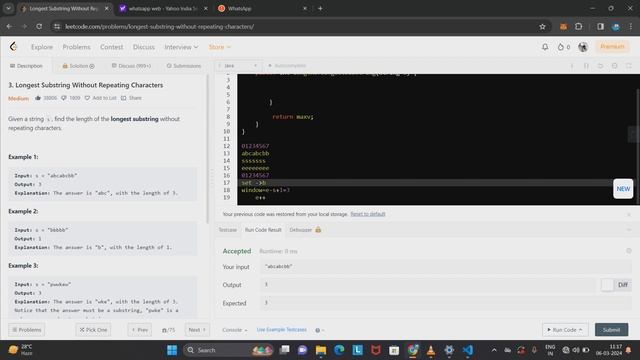
Task: Click the Submit button
Action: tap(611, 330)
